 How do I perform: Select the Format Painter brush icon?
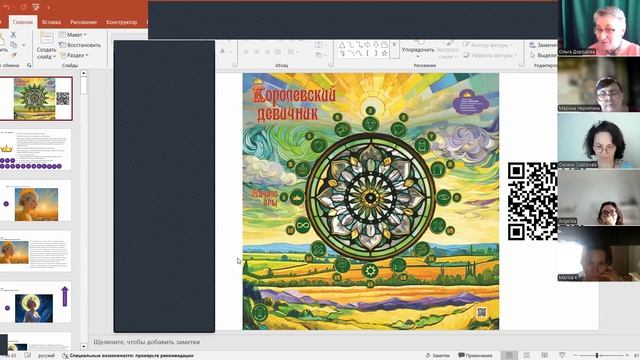[x=14, y=54]
